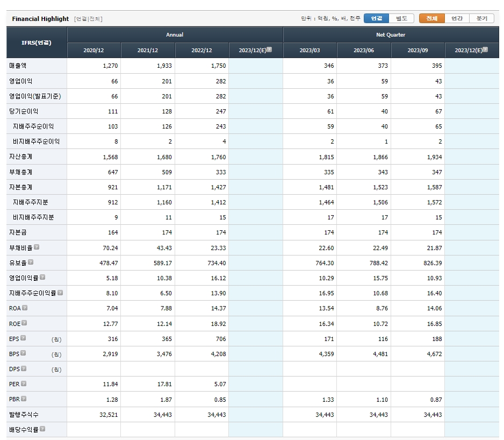The height and width of the screenshot is (440, 504).
Task: Click the help icon beside EPS
Action: tap(23, 338)
